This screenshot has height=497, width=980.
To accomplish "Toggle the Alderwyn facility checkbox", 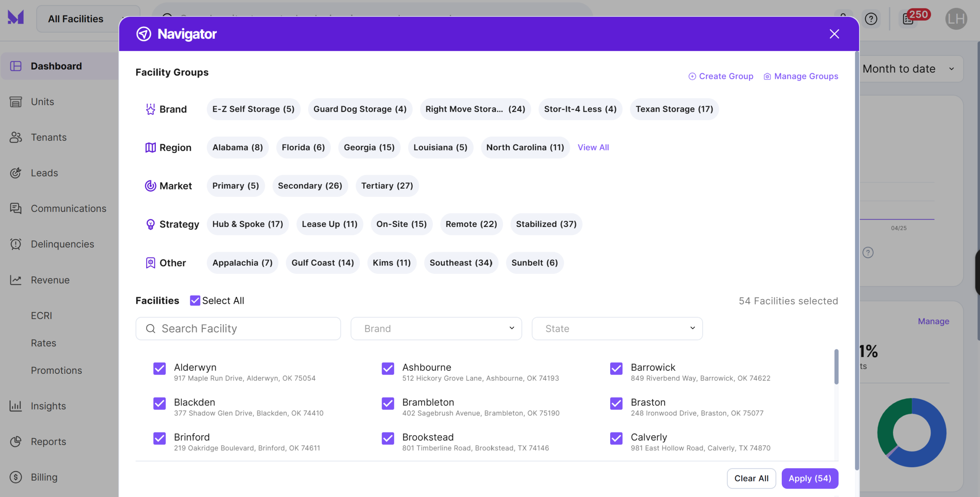I will coord(160,368).
